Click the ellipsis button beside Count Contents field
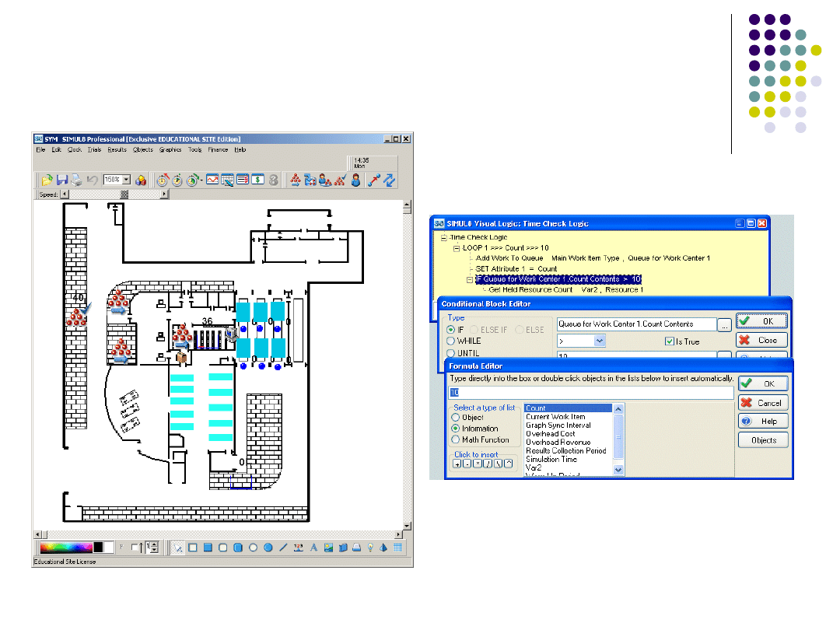 click(x=724, y=324)
